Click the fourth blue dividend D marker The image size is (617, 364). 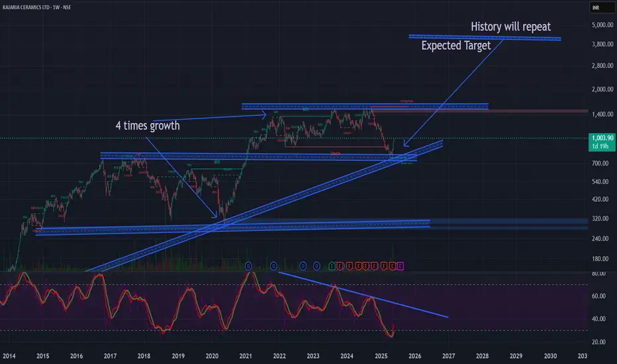(316, 266)
